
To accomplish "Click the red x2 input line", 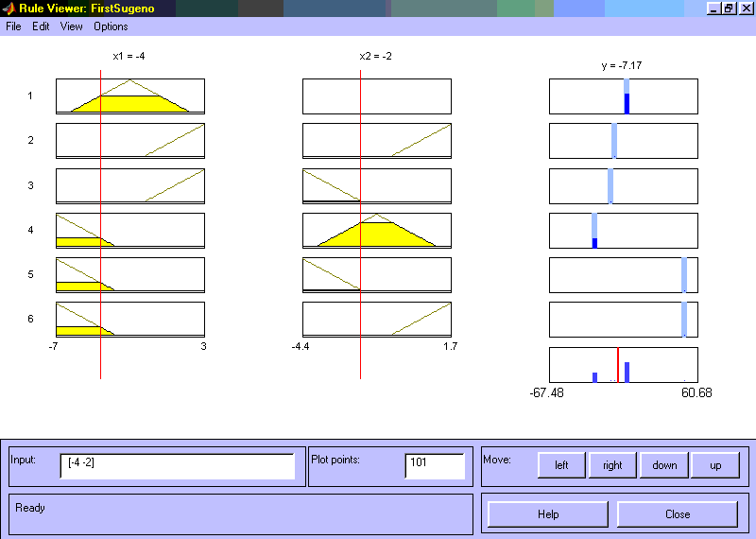I will 360,359.
